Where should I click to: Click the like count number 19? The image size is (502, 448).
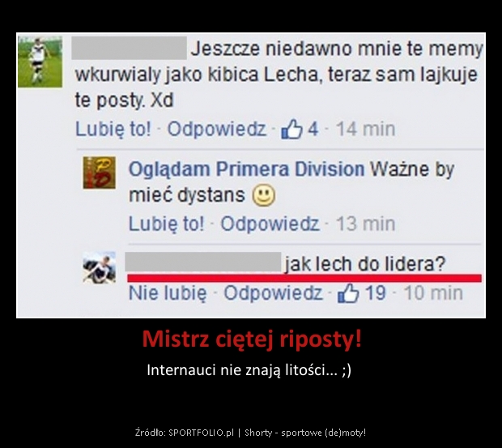[375, 293]
